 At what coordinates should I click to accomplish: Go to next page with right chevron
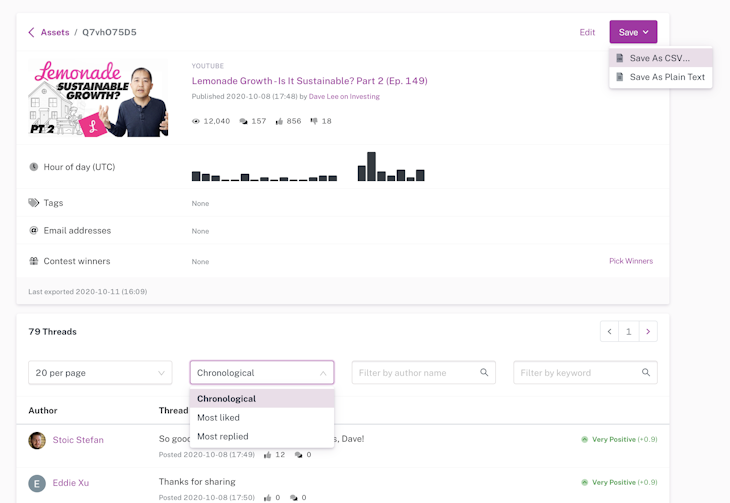[648, 331]
